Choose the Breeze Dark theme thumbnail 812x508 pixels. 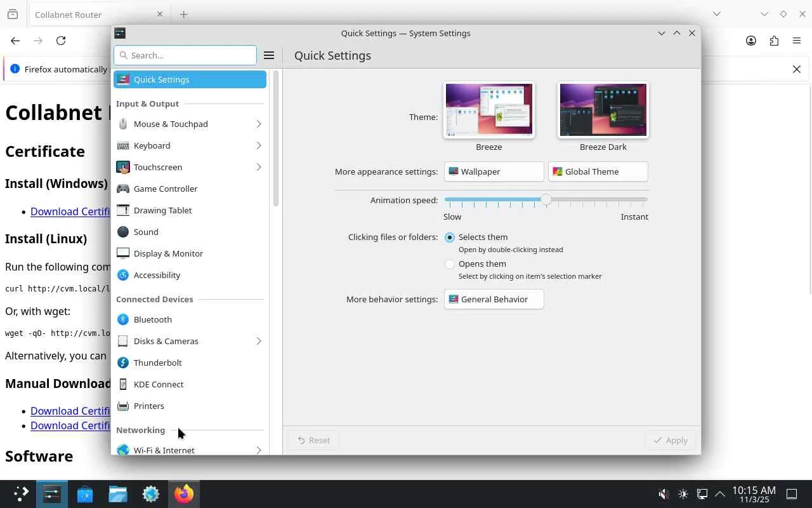603,110
